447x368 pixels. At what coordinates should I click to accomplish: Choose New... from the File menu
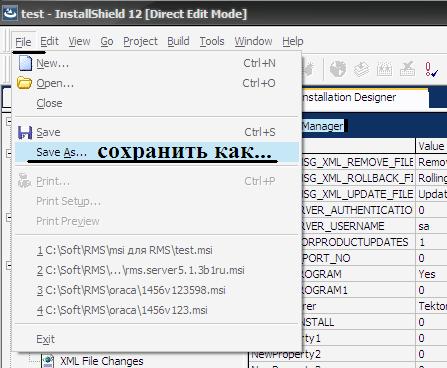point(157,63)
